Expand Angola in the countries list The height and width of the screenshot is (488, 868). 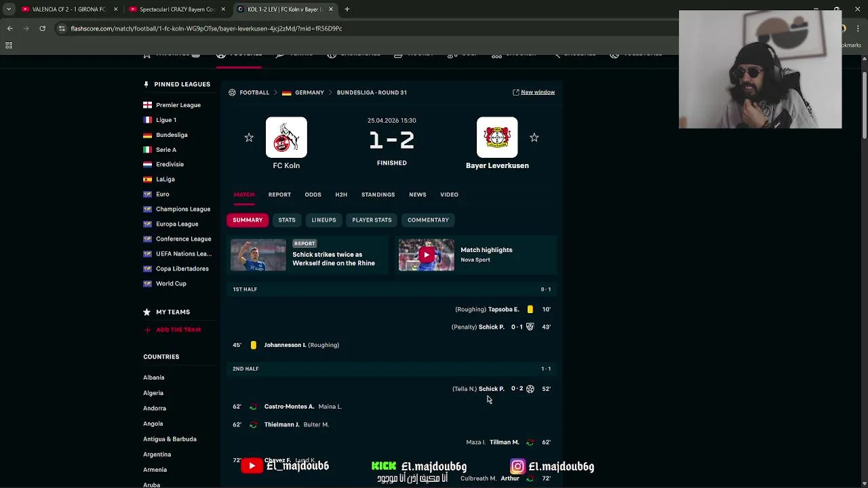(153, 424)
